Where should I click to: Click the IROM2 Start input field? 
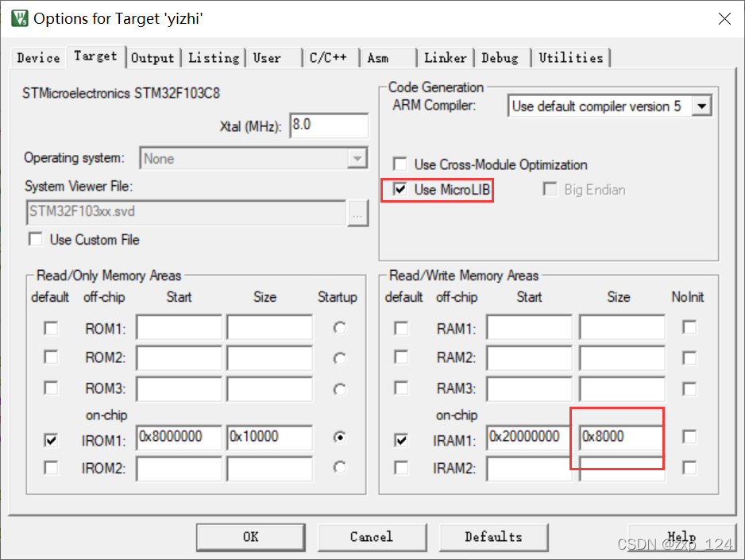[x=179, y=469]
